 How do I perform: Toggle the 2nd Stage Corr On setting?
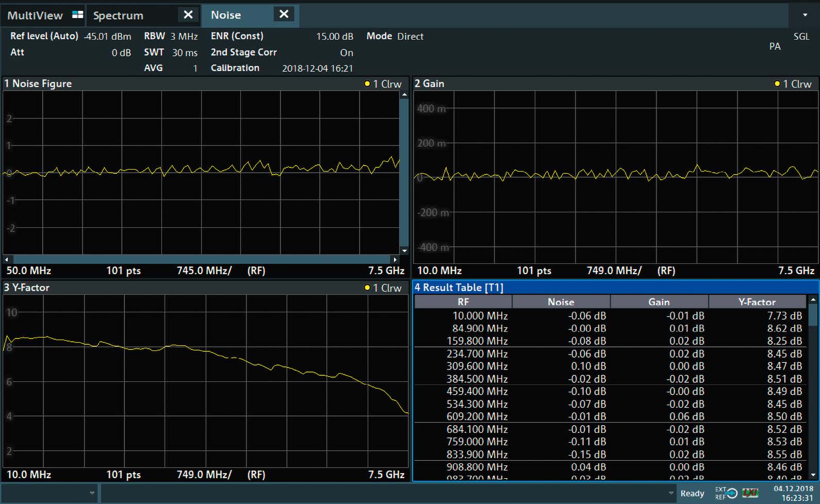(282, 52)
